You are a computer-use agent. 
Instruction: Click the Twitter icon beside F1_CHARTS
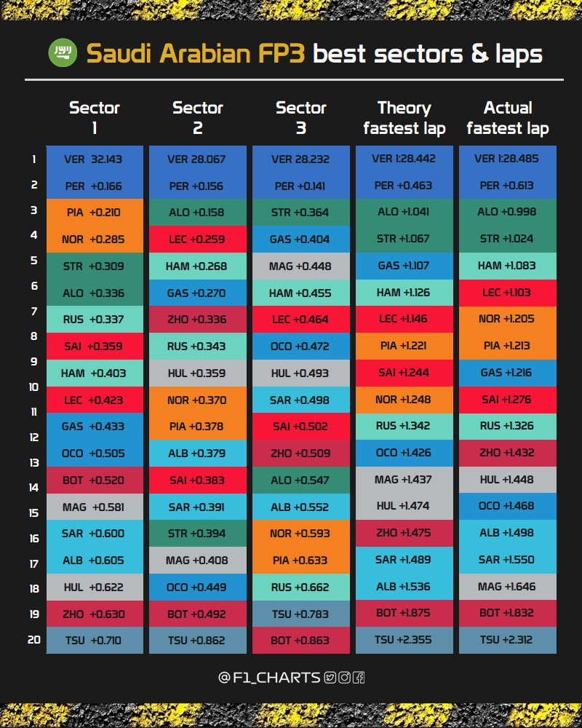tap(331, 678)
